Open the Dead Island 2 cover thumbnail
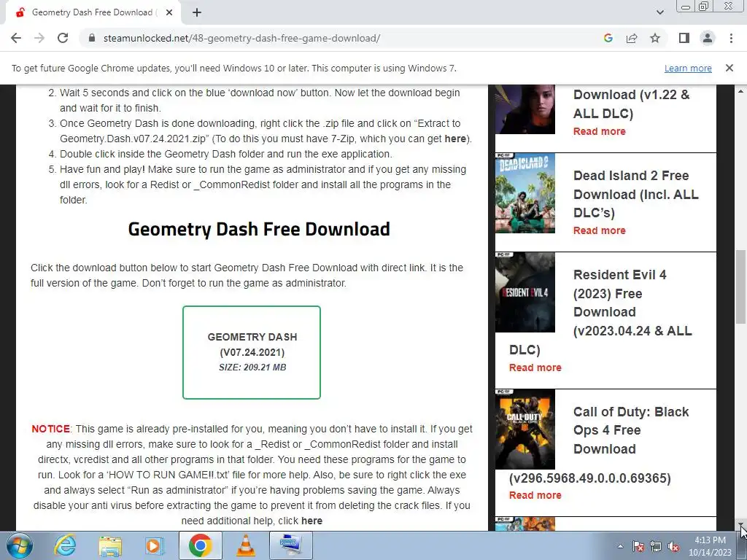 tap(525, 193)
